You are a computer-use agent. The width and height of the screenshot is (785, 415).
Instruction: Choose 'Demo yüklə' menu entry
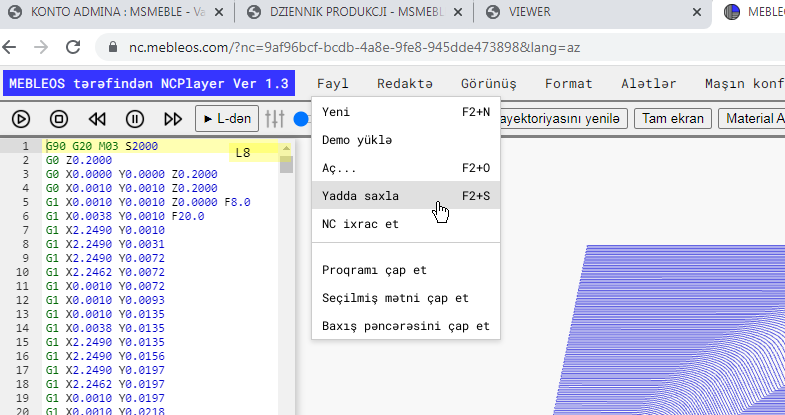coord(406,140)
